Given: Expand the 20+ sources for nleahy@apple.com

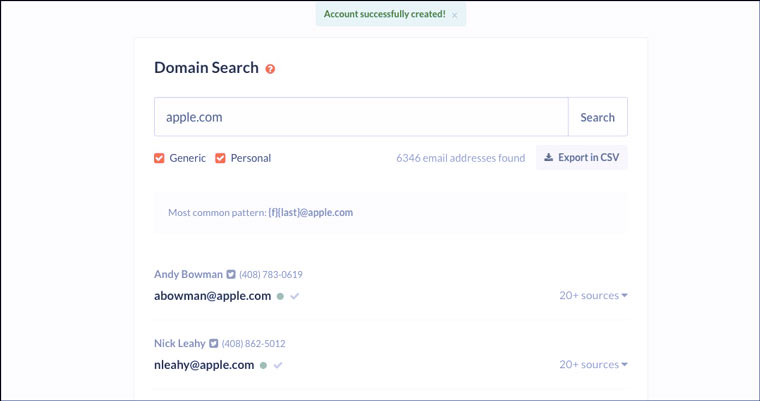Looking at the screenshot, I should (593, 364).
